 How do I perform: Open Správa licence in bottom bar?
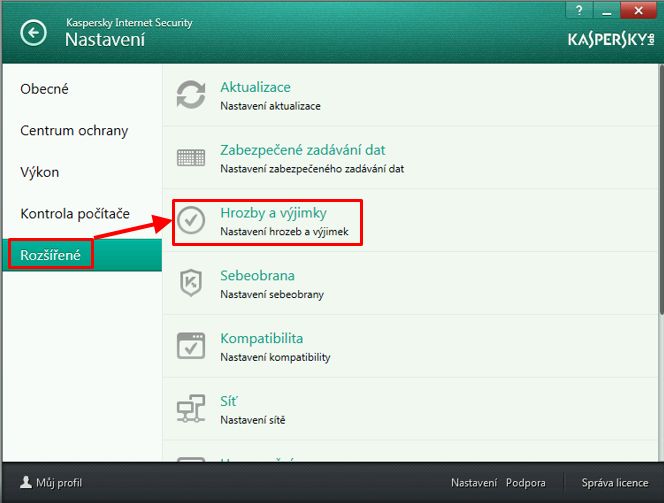[614, 483]
